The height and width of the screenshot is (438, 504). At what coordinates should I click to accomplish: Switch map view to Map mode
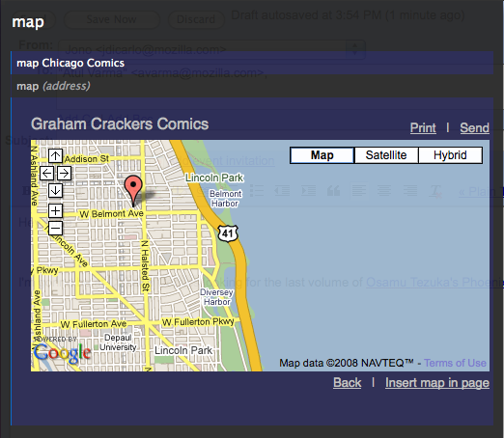tap(322, 155)
